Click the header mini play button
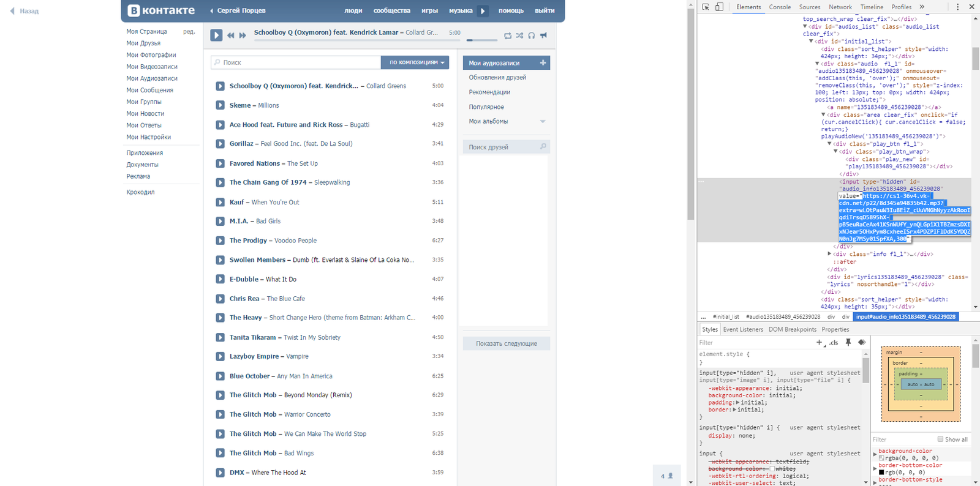Viewport: 980px width, 486px height. (483, 10)
